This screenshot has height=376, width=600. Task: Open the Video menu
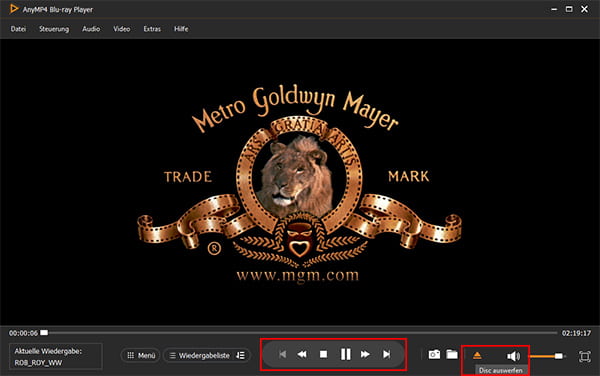pyautogui.click(x=122, y=29)
